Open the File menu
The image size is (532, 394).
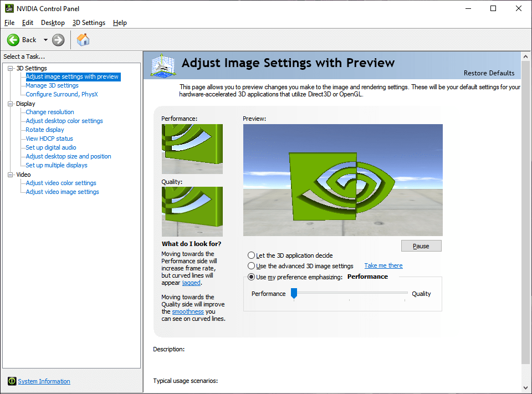click(9, 23)
